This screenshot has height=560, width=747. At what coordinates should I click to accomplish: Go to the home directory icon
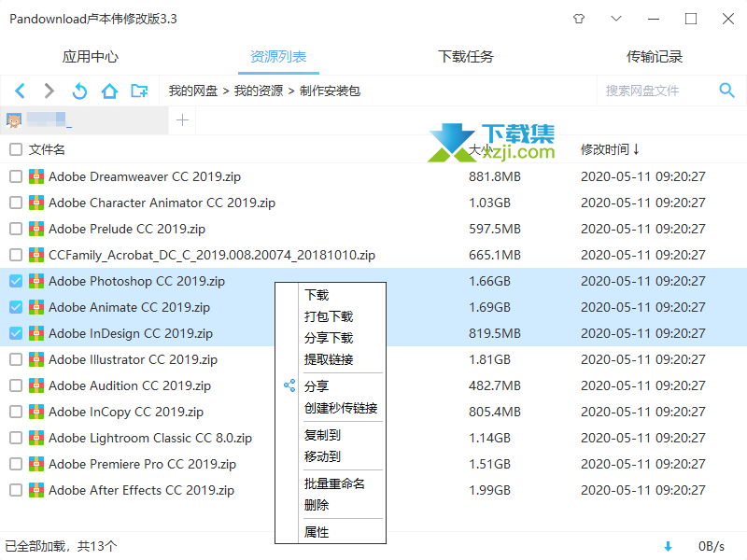click(x=109, y=91)
